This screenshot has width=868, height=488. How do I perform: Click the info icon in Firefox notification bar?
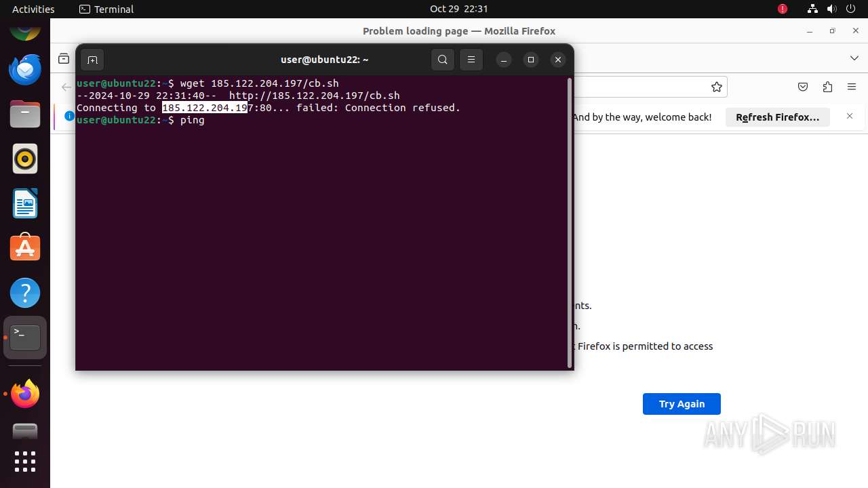point(69,116)
